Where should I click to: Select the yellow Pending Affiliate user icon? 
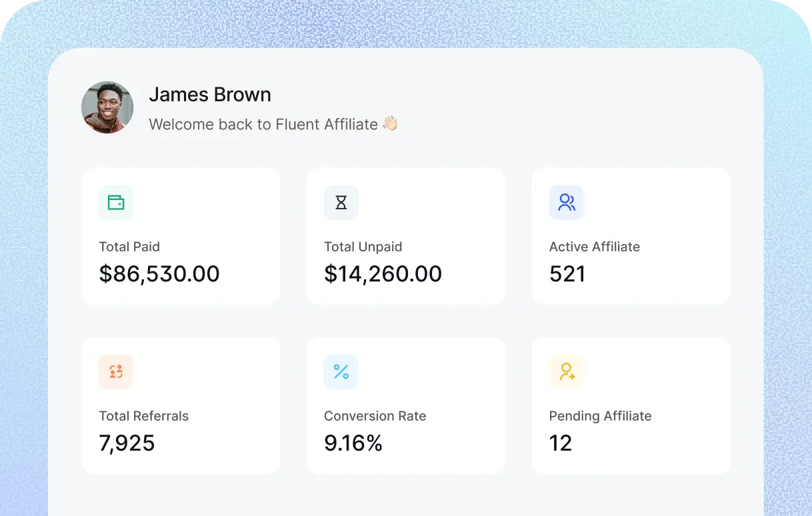566,372
